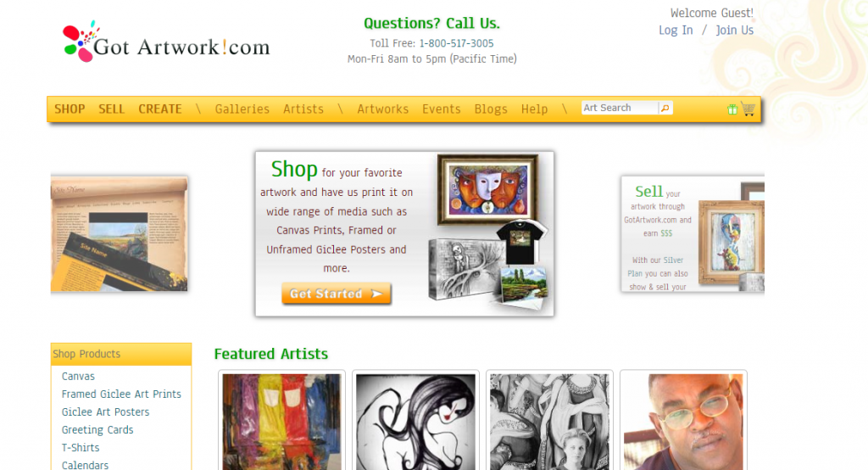Go to the Galleries page
The width and height of the screenshot is (868, 470).
(242, 109)
